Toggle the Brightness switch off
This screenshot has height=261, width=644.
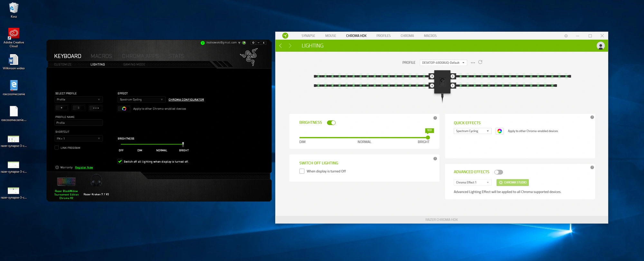tap(331, 123)
